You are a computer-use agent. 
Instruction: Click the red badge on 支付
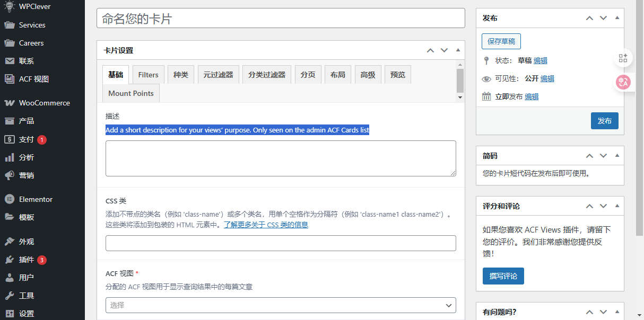point(42,140)
